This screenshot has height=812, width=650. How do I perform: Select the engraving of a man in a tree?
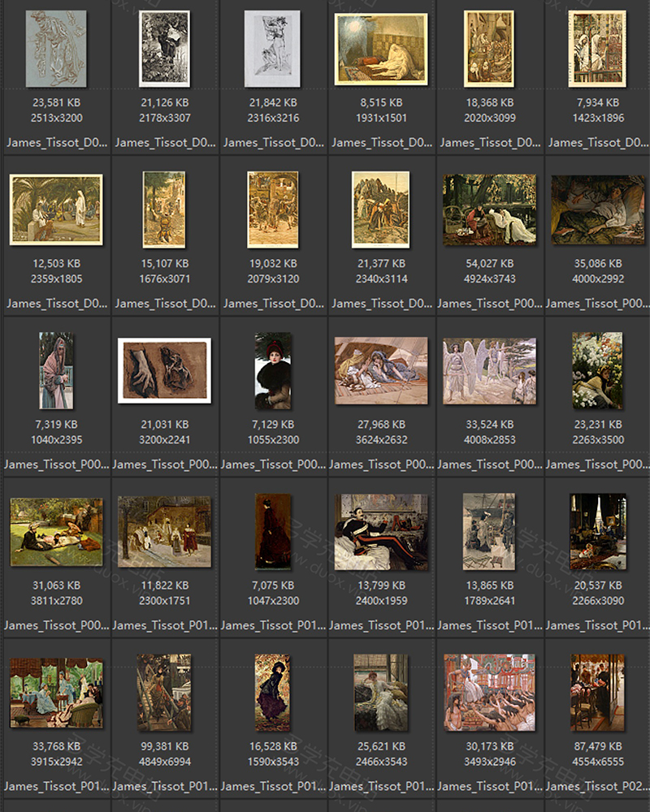[165, 49]
